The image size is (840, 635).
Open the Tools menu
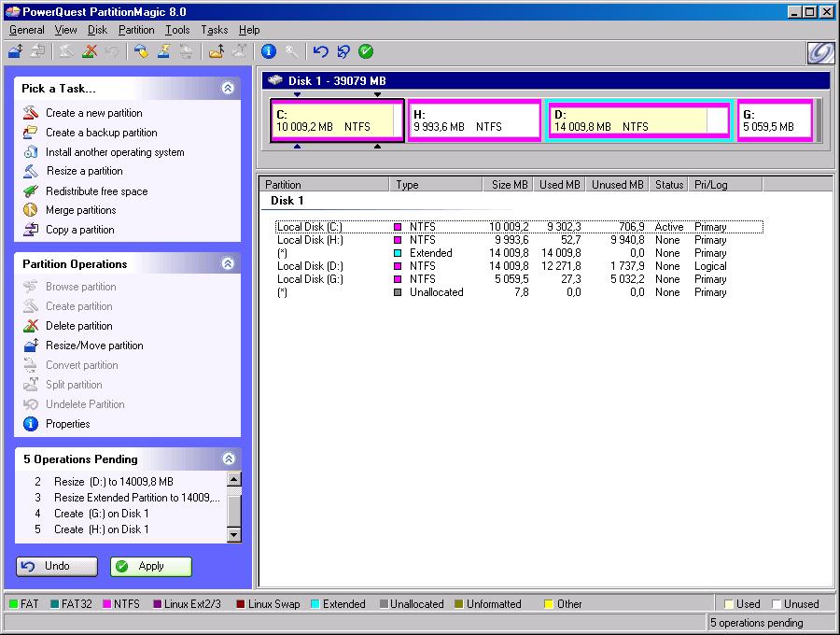coord(177,30)
